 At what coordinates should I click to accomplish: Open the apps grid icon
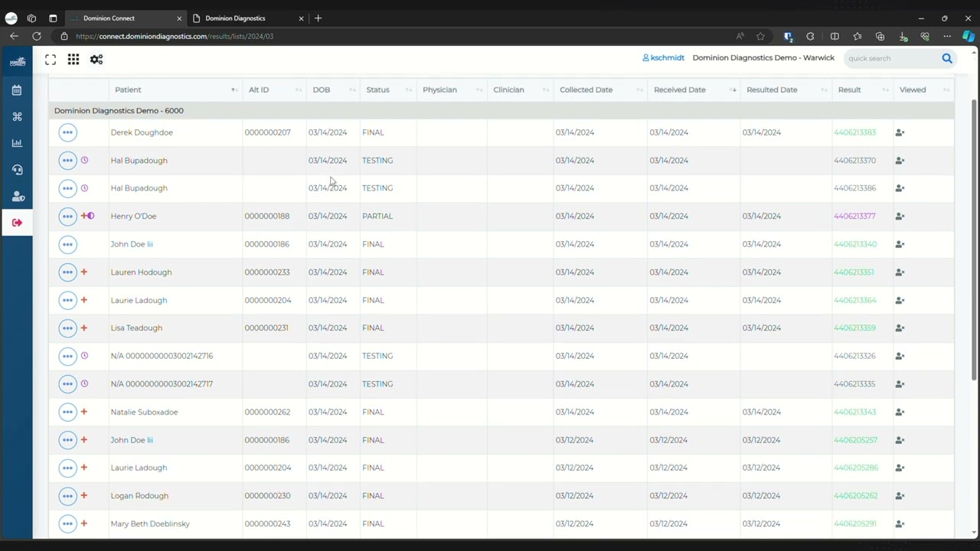point(73,59)
